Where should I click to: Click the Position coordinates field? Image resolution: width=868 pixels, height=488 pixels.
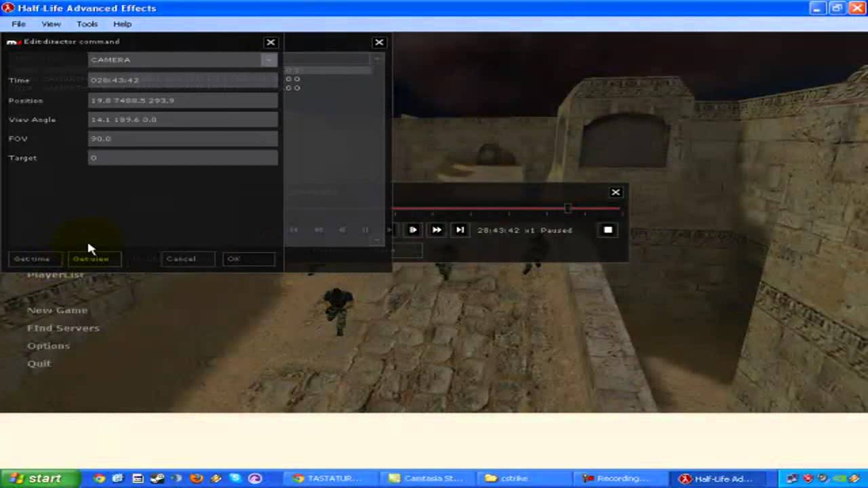tap(183, 100)
